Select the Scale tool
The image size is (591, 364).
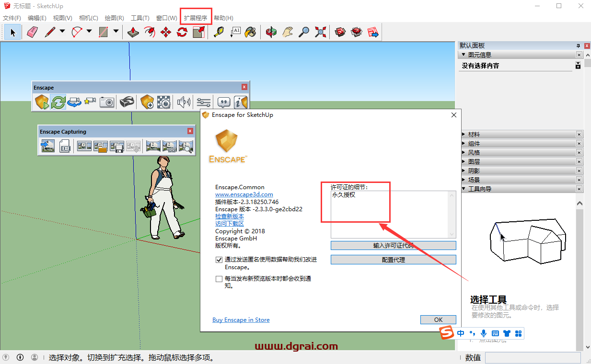pyautogui.click(x=198, y=32)
